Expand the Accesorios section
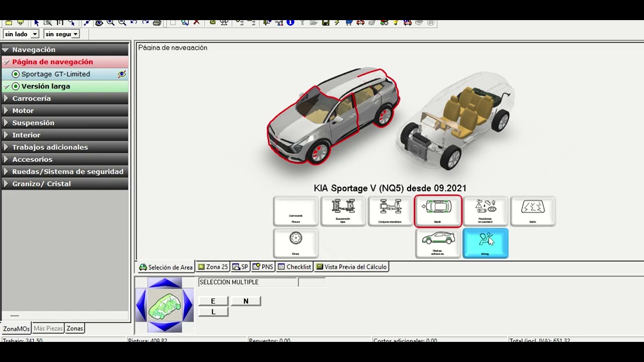644x362 pixels. 65,159
